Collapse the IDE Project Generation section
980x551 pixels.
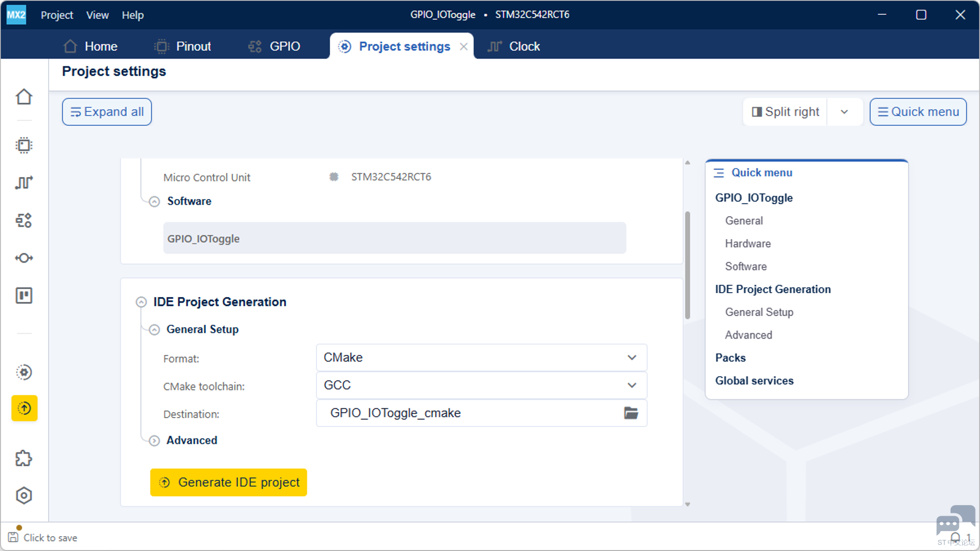click(x=141, y=302)
